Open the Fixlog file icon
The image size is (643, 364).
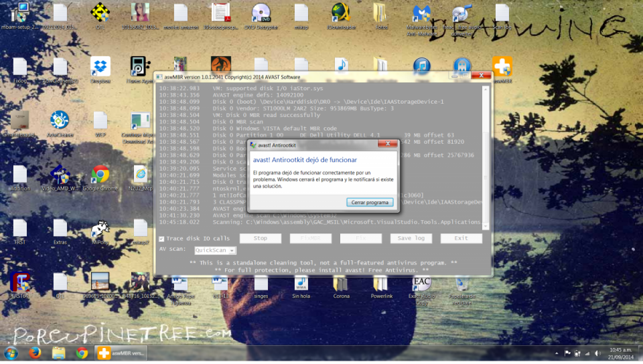coord(19,70)
